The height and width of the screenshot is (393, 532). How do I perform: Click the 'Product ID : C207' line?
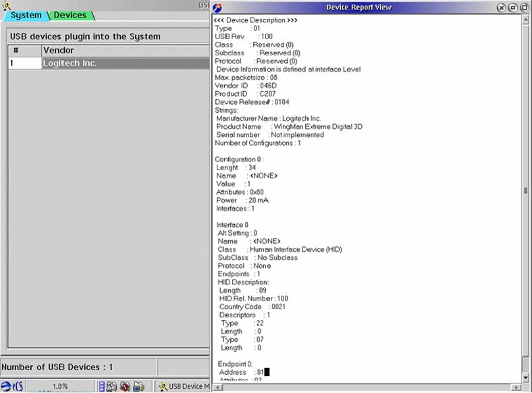point(245,94)
